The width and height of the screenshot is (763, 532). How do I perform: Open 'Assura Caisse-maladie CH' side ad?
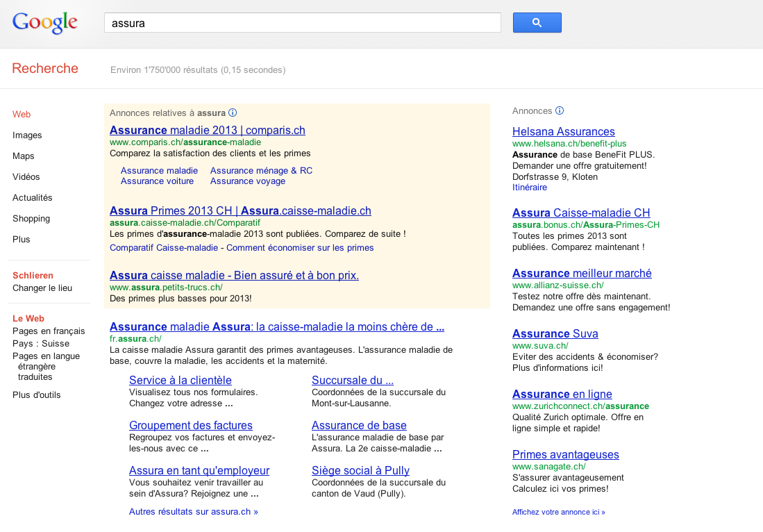point(581,213)
